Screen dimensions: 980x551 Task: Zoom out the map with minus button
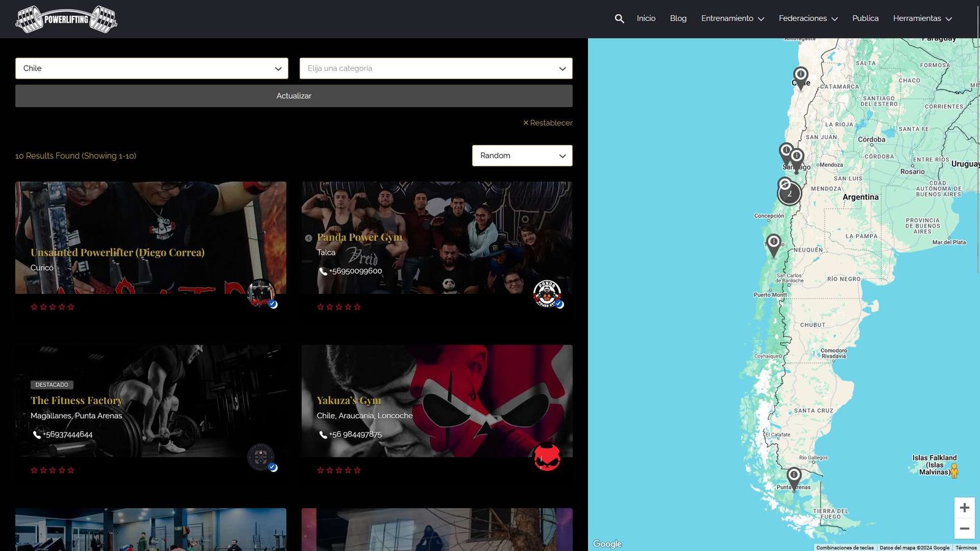tap(964, 528)
